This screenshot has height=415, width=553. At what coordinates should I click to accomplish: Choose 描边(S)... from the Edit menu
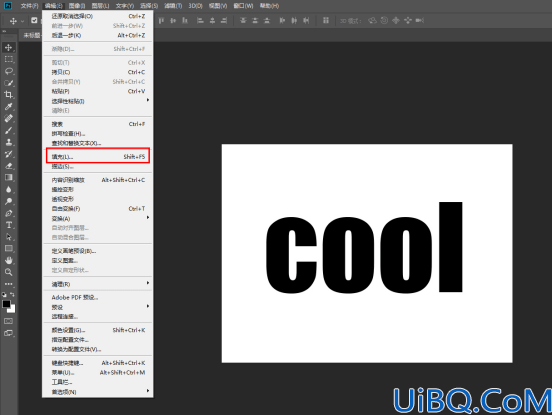point(97,166)
